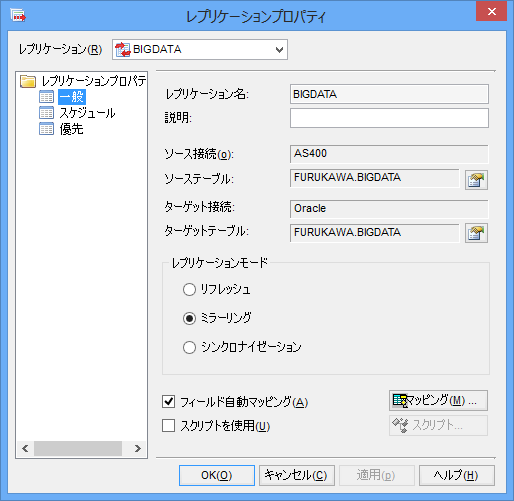The height and width of the screenshot is (501, 514).
Task: Click the 一般 table icon in the tree
Action: 46,97
